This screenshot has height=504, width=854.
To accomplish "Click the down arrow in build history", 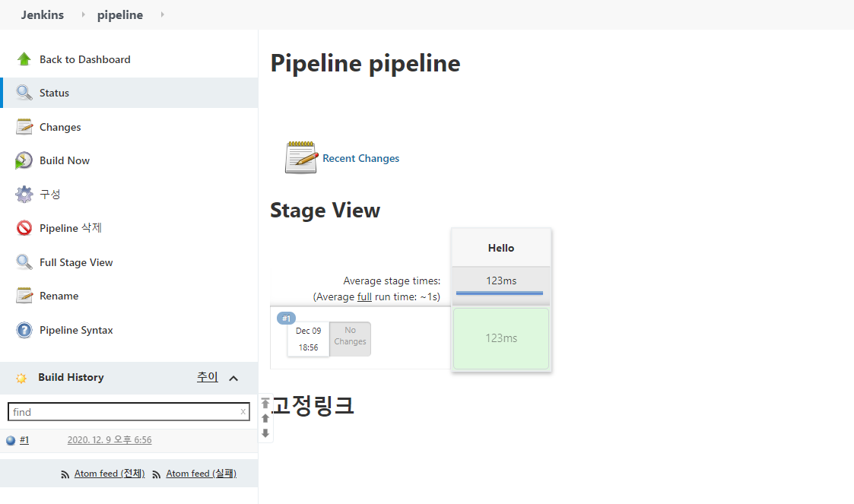I will [x=265, y=433].
